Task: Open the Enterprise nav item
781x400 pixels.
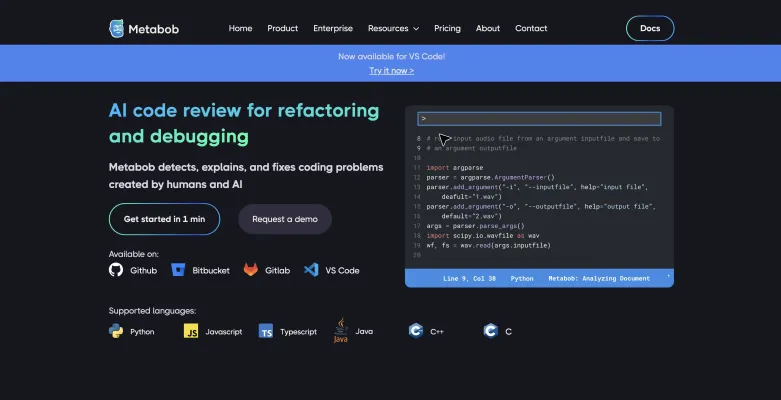Action: click(x=333, y=28)
